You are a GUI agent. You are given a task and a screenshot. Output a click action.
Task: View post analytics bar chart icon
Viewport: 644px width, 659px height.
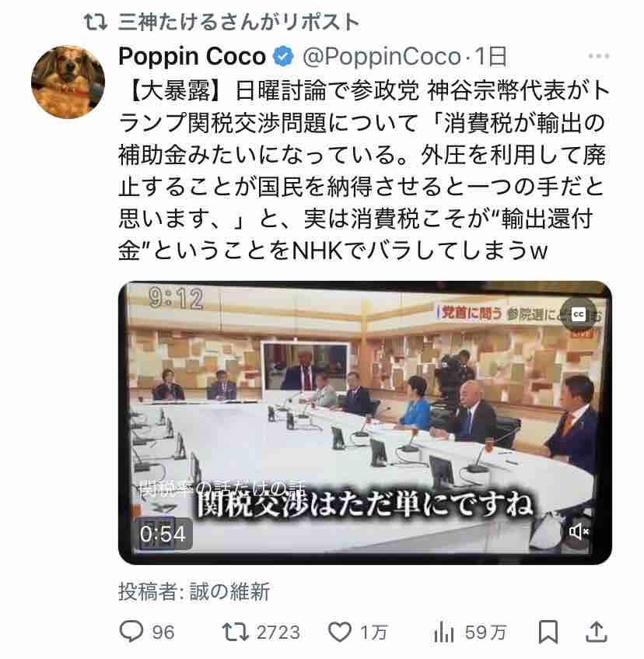coord(444,632)
